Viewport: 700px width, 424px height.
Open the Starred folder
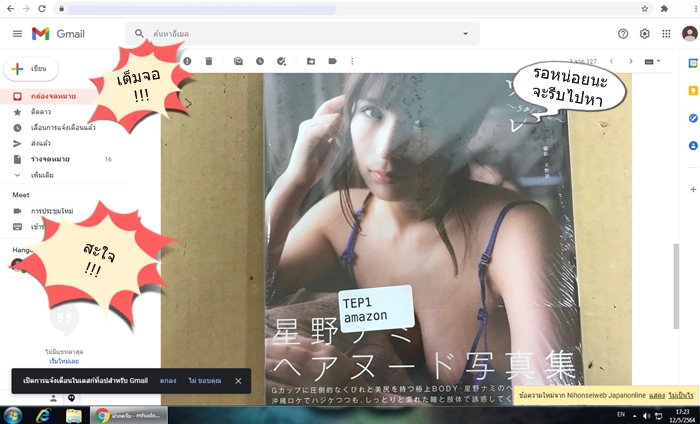(x=41, y=112)
